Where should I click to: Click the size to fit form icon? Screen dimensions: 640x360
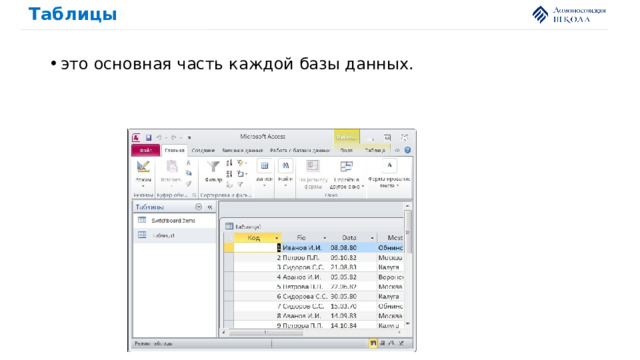(313, 166)
